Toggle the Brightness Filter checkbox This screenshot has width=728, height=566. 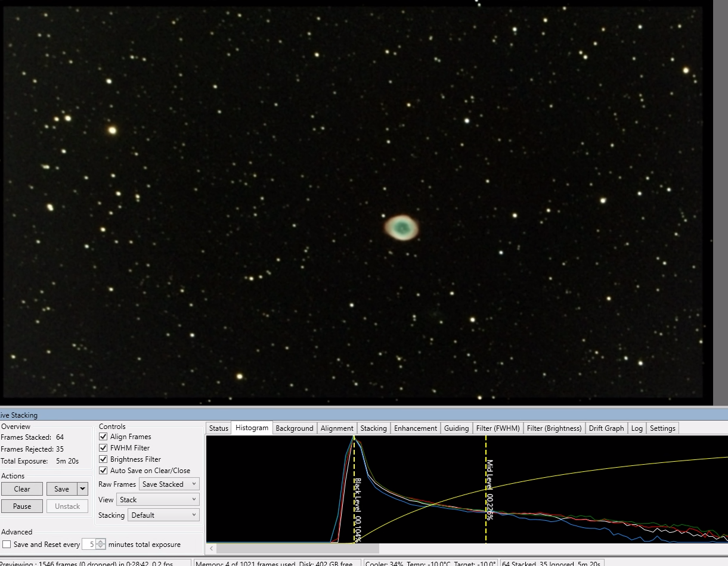[x=103, y=459]
